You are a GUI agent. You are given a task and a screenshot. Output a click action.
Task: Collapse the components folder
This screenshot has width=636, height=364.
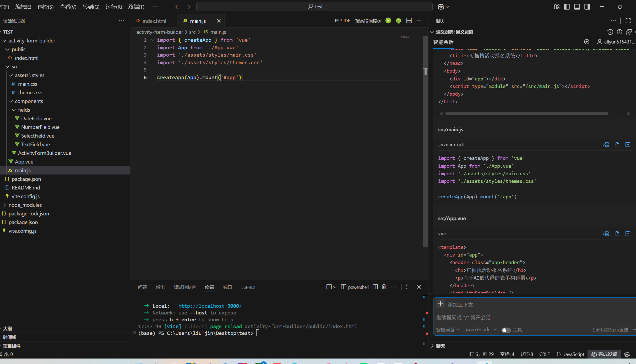coord(11,101)
